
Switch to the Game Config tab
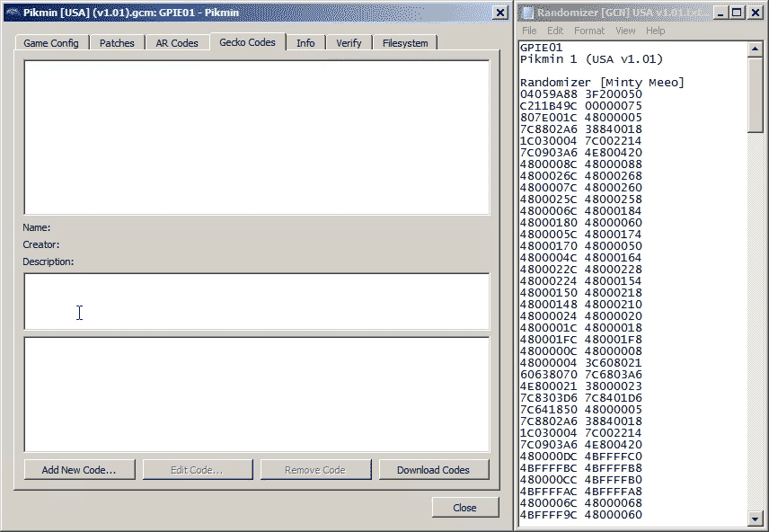click(51, 43)
